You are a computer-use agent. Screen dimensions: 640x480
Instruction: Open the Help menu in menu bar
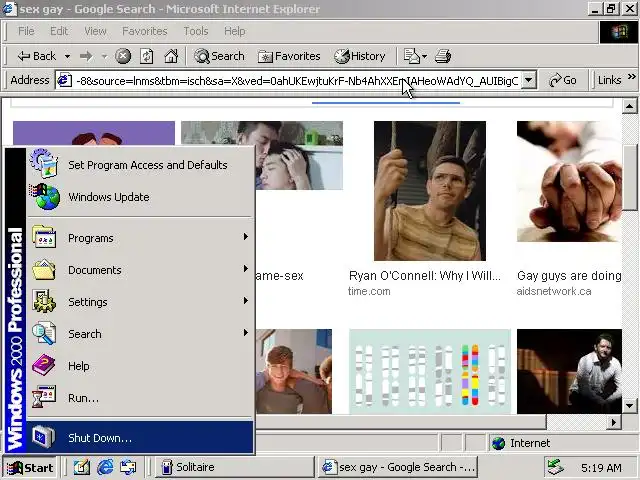[235, 31]
